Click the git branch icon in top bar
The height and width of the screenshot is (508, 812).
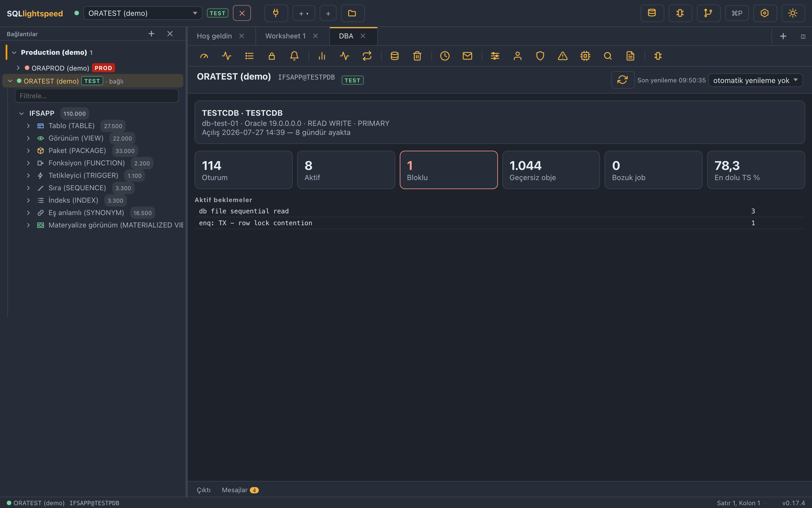[x=708, y=13]
